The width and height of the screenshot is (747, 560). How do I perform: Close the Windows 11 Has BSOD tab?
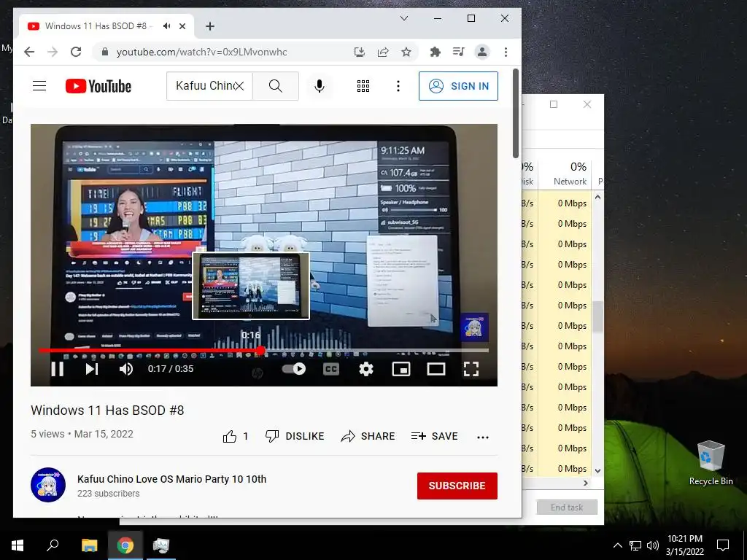pos(182,26)
